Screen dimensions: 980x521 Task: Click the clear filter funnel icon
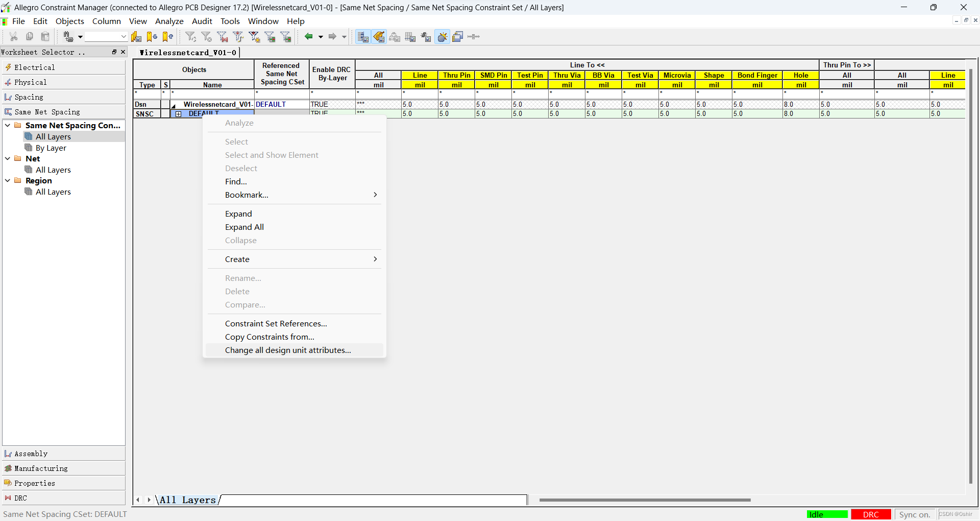[207, 37]
